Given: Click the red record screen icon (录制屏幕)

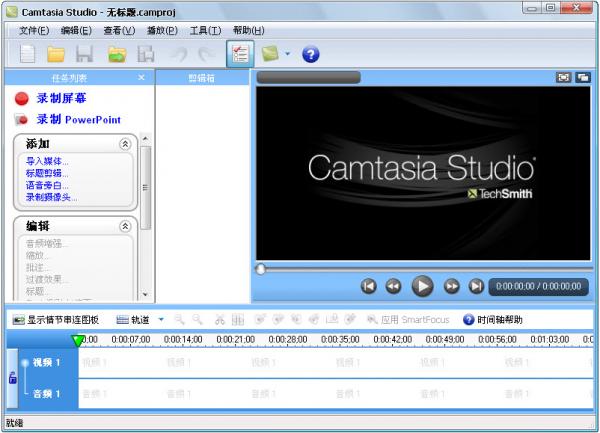Looking at the screenshot, I should pos(22,98).
